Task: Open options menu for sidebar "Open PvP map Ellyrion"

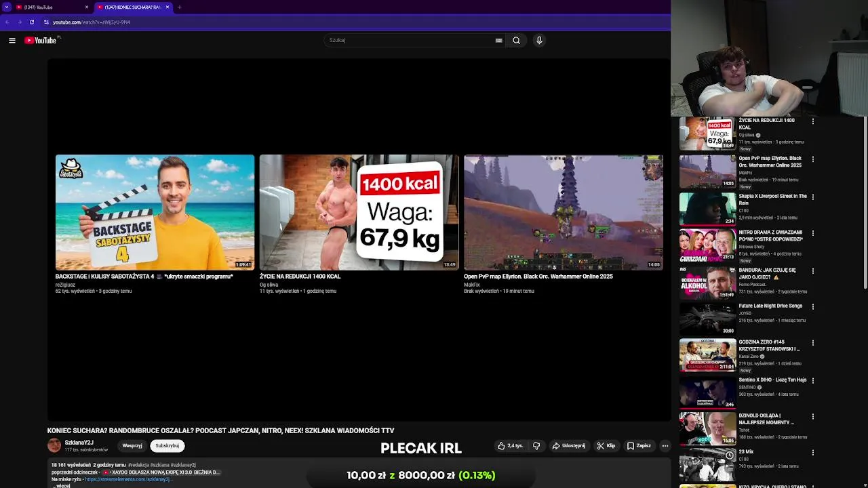Action: (812, 159)
